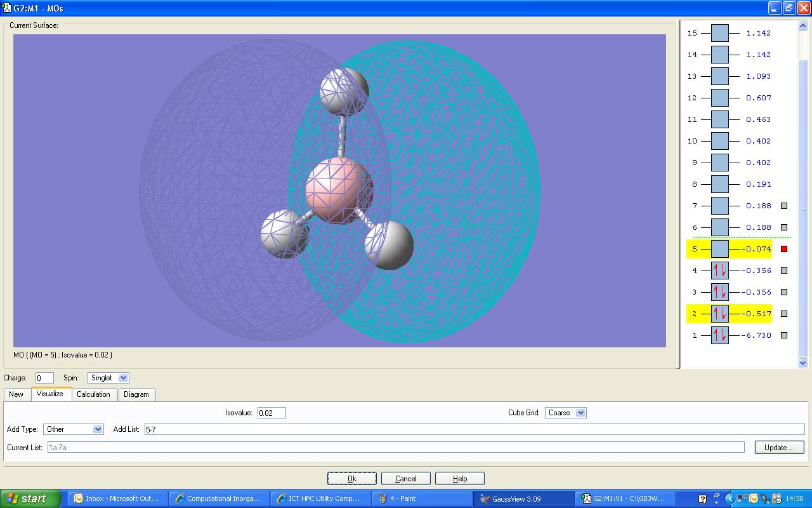The width and height of the screenshot is (812, 508).
Task: Click the Ok button
Action: 352,479
